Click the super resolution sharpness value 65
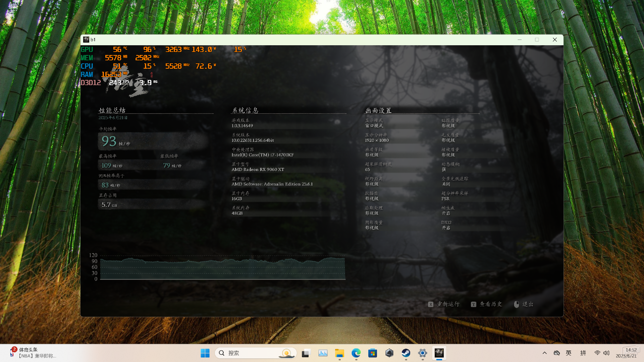Viewport: 644px width, 362px height. 367,170
